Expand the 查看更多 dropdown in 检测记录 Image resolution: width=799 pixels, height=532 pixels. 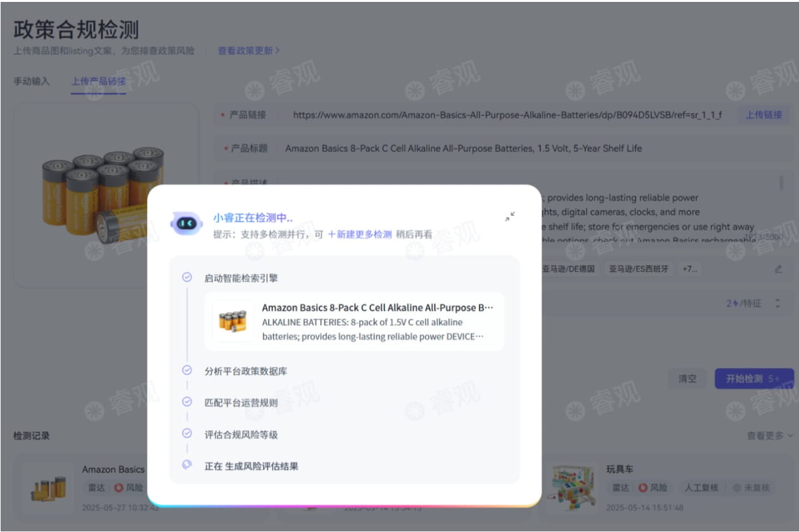click(770, 435)
